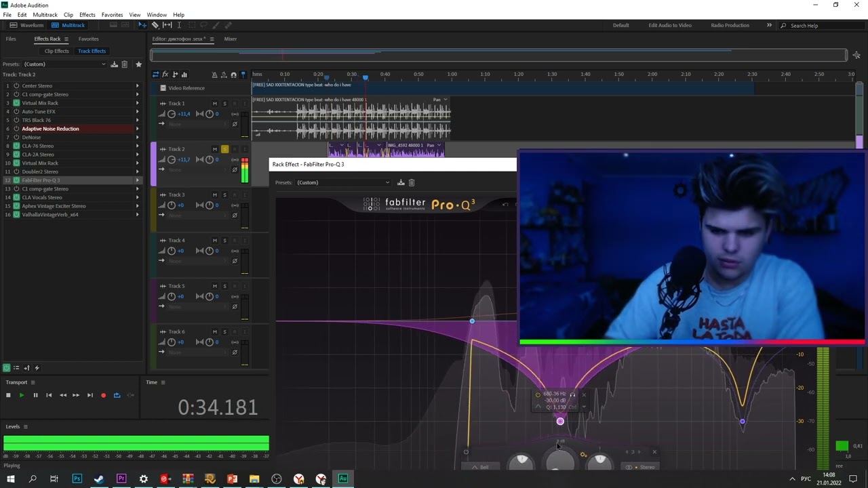Show the track Sends section
Viewport: 868px width, 488px height.
175,75
